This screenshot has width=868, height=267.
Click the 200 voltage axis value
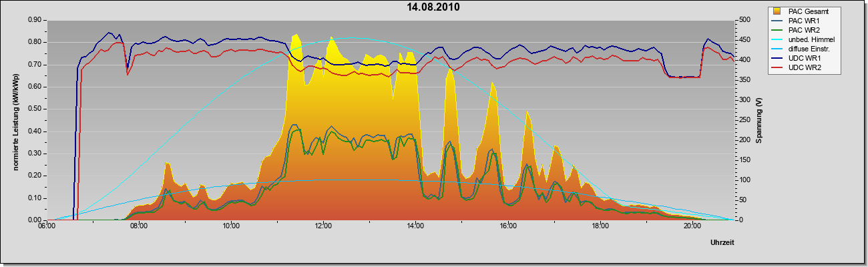(743, 140)
